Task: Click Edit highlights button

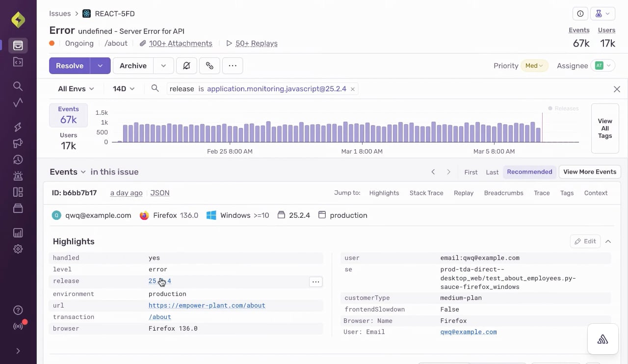Action: [x=585, y=241]
